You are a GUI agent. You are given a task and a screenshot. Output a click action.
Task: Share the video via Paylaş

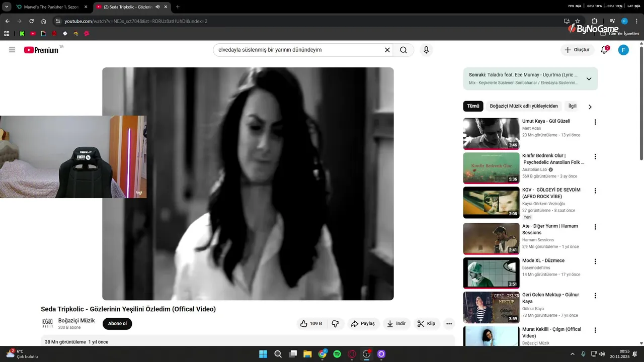[363, 324]
